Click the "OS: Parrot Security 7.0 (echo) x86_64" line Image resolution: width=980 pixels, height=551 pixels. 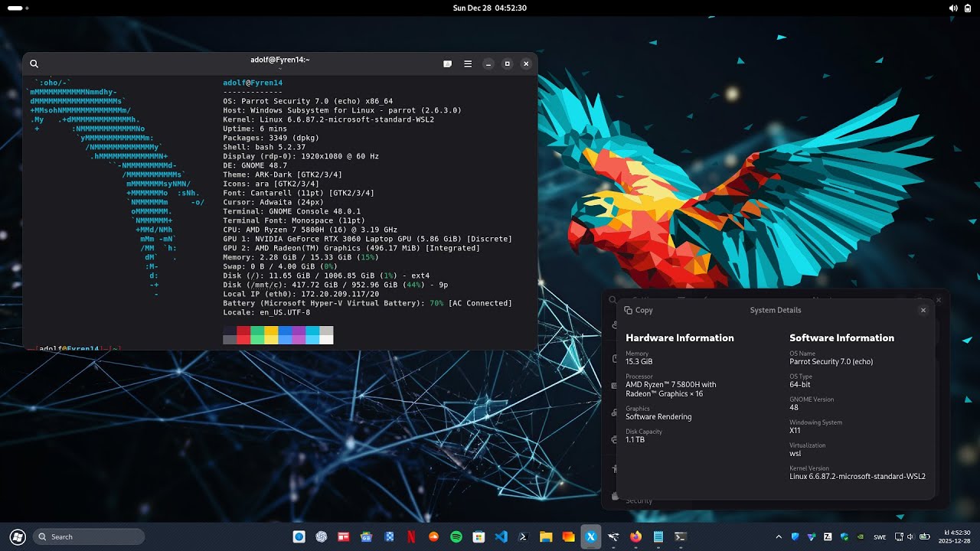(x=308, y=101)
